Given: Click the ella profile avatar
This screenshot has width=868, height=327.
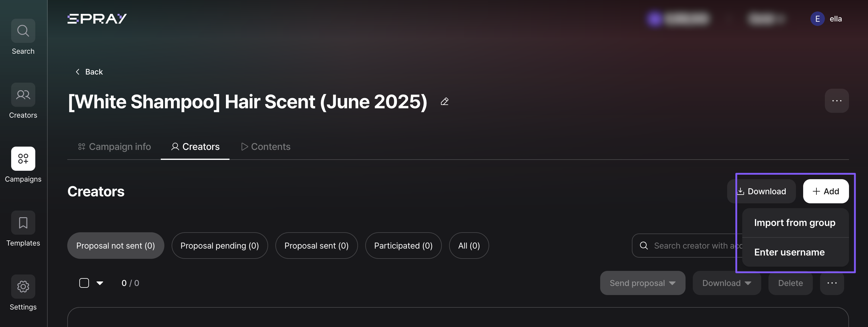Looking at the screenshot, I should tap(817, 19).
